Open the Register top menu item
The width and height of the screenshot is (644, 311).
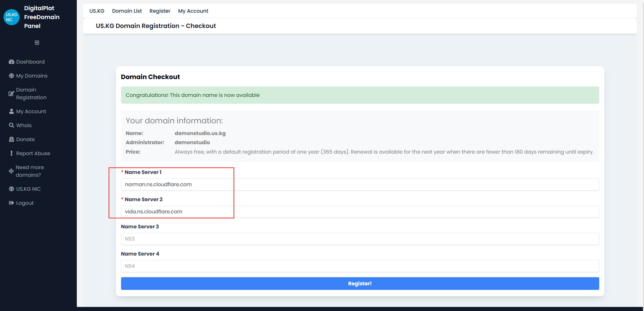point(160,11)
